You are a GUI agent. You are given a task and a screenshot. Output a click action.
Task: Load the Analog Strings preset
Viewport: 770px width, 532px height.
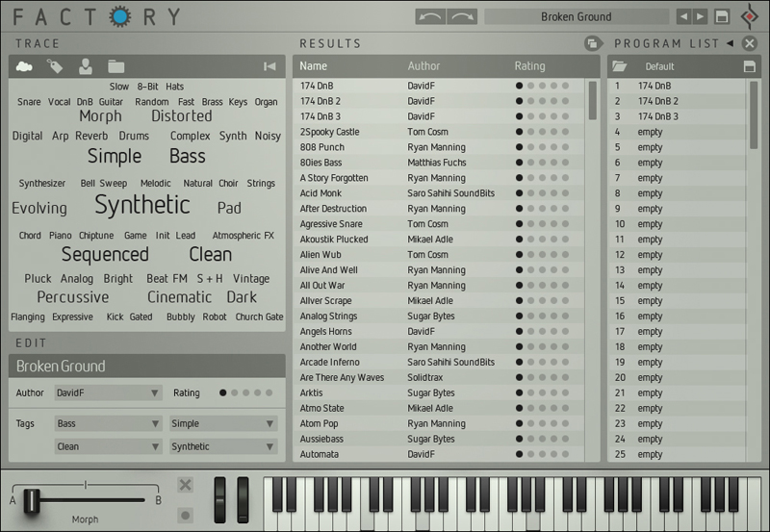pyautogui.click(x=438, y=317)
